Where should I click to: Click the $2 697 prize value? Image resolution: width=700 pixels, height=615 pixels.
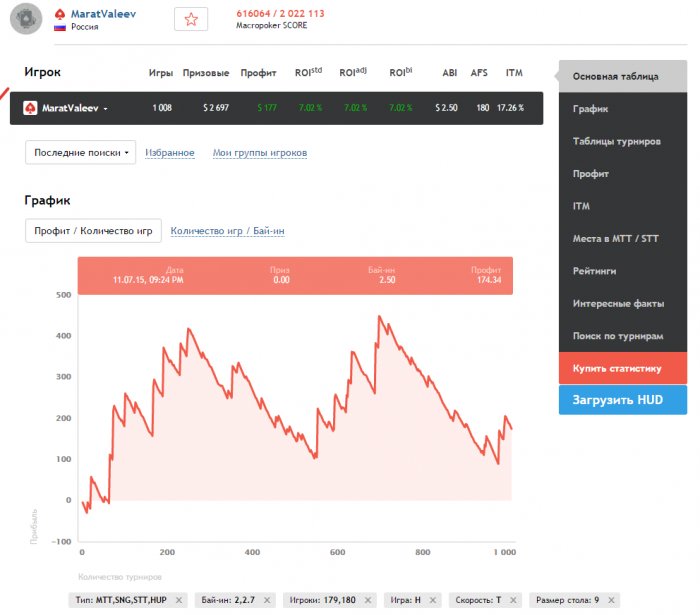point(216,108)
